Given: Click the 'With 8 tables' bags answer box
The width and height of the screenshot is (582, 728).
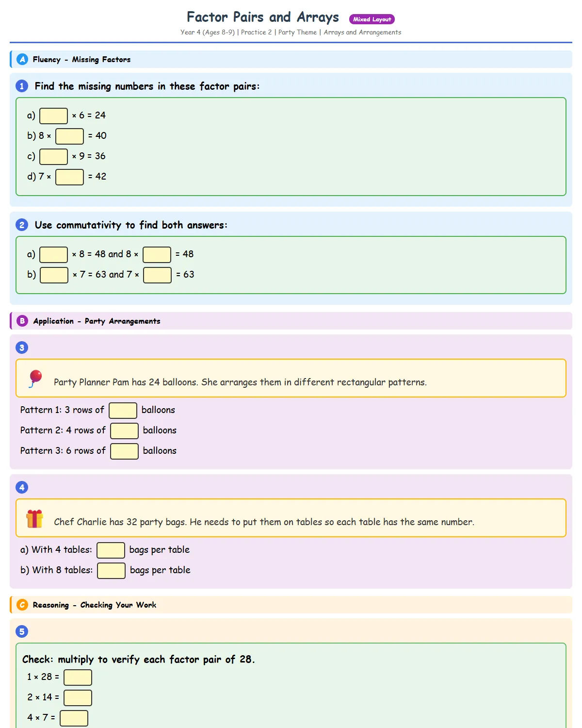Looking at the screenshot, I should 111,571.
